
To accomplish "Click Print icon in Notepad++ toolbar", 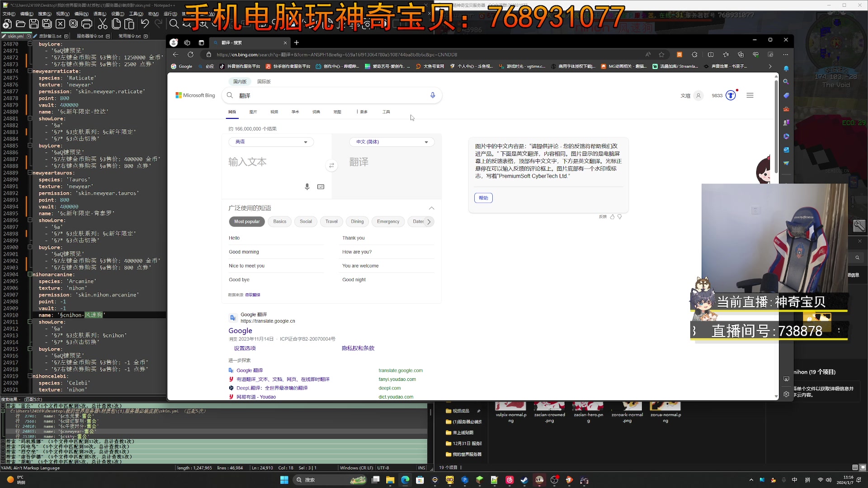I will [x=87, y=24].
